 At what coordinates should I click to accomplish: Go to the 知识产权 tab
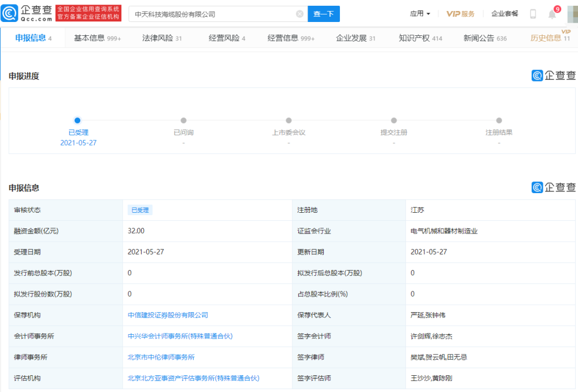pyautogui.click(x=420, y=38)
